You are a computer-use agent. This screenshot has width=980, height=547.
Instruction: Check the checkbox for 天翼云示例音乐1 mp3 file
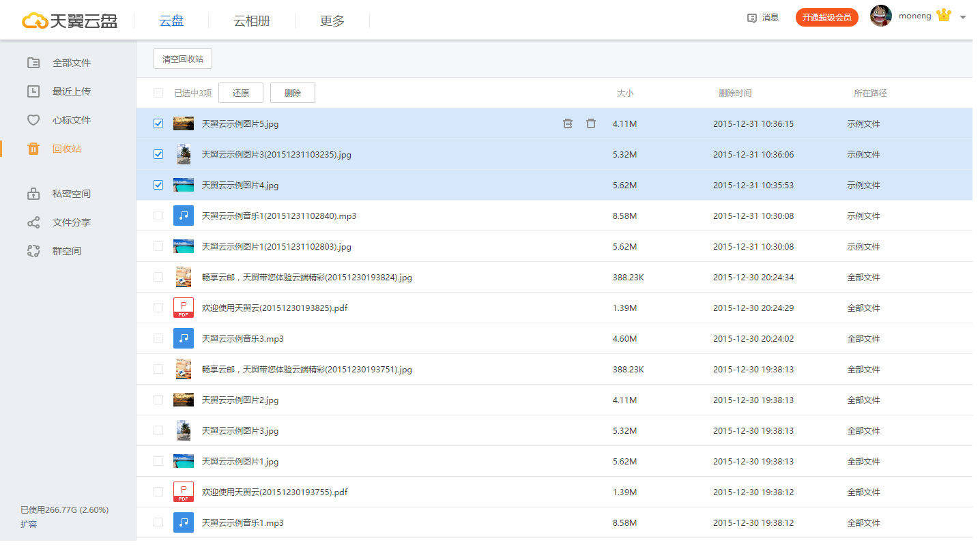click(x=158, y=216)
